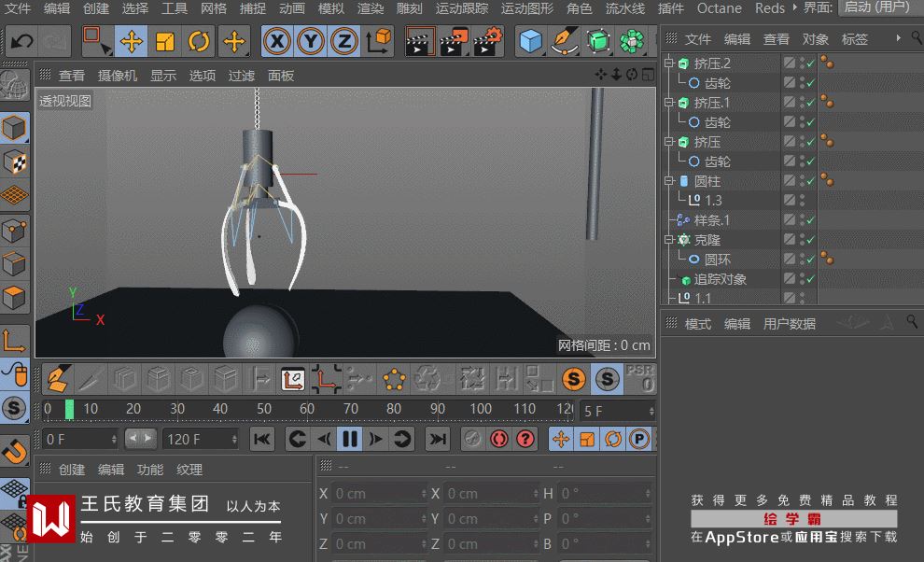Open the Edit Render Settings icon
924x562 pixels.
tap(488, 42)
